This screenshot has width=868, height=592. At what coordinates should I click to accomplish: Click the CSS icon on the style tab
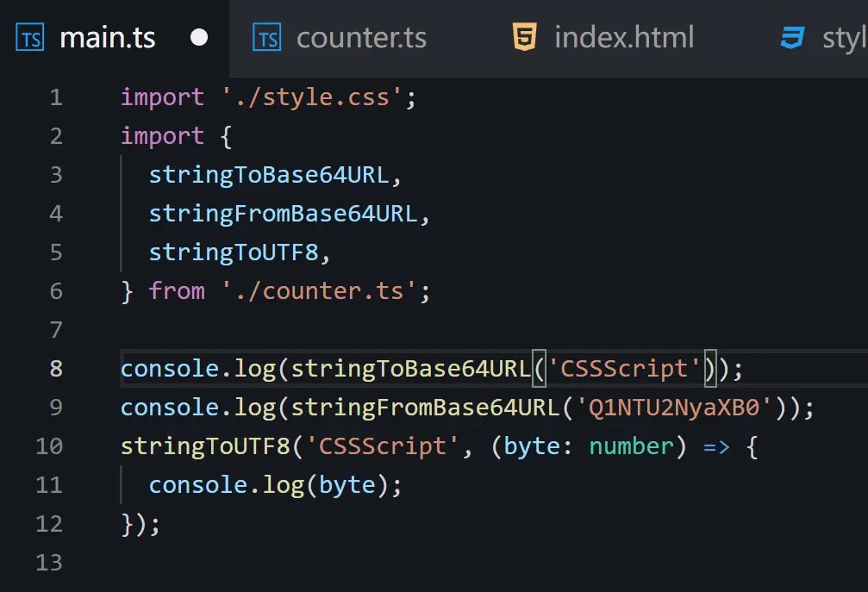coord(790,37)
